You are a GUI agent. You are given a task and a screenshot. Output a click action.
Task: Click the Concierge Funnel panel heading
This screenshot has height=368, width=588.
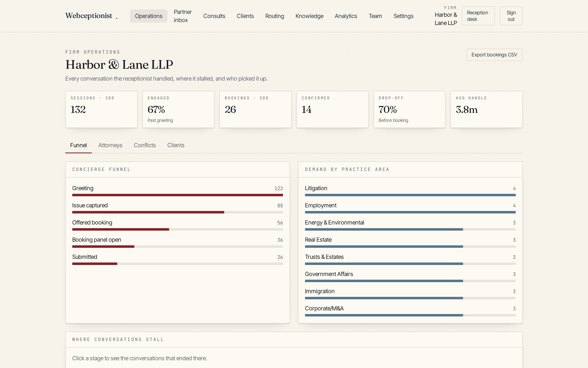[101, 169]
